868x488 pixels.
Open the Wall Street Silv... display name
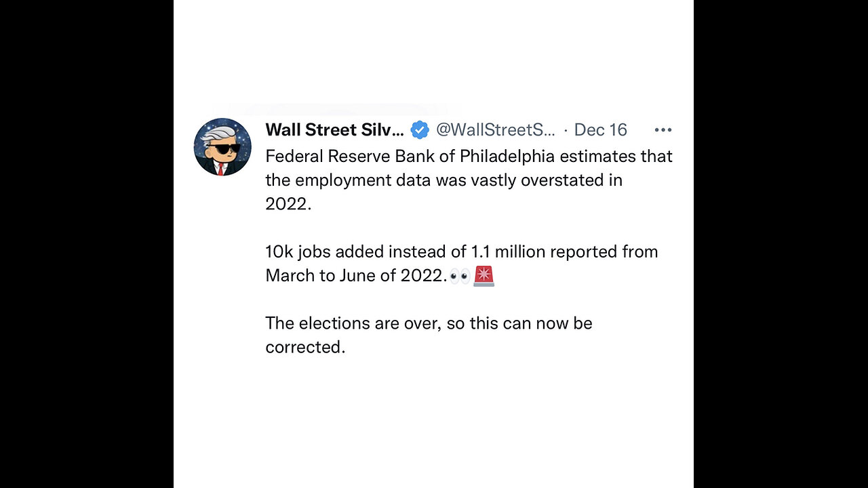334,129
